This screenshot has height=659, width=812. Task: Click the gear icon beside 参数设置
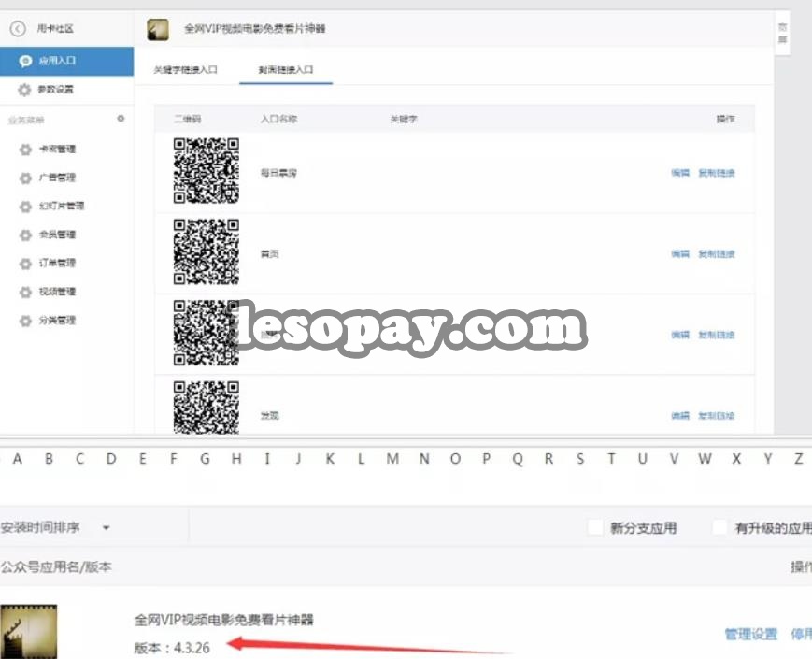(24, 90)
